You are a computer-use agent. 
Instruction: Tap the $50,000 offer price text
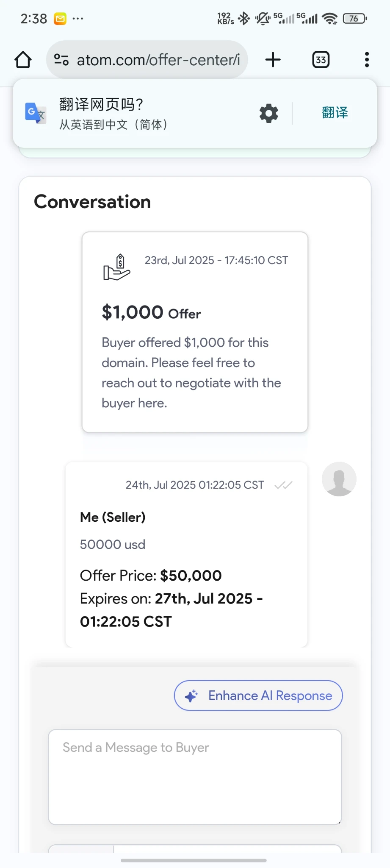(191, 576)
